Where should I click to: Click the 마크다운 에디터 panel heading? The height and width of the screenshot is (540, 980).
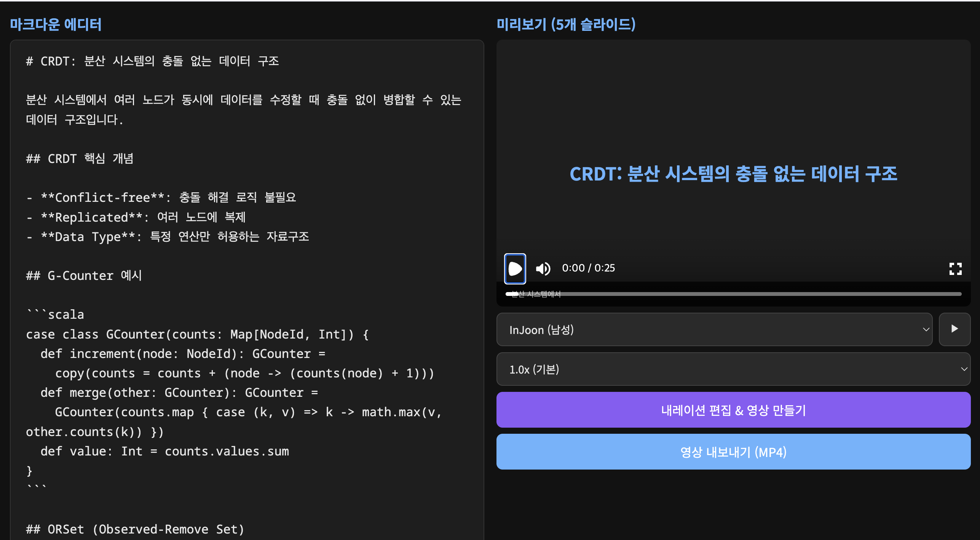(x=56, y=24)
